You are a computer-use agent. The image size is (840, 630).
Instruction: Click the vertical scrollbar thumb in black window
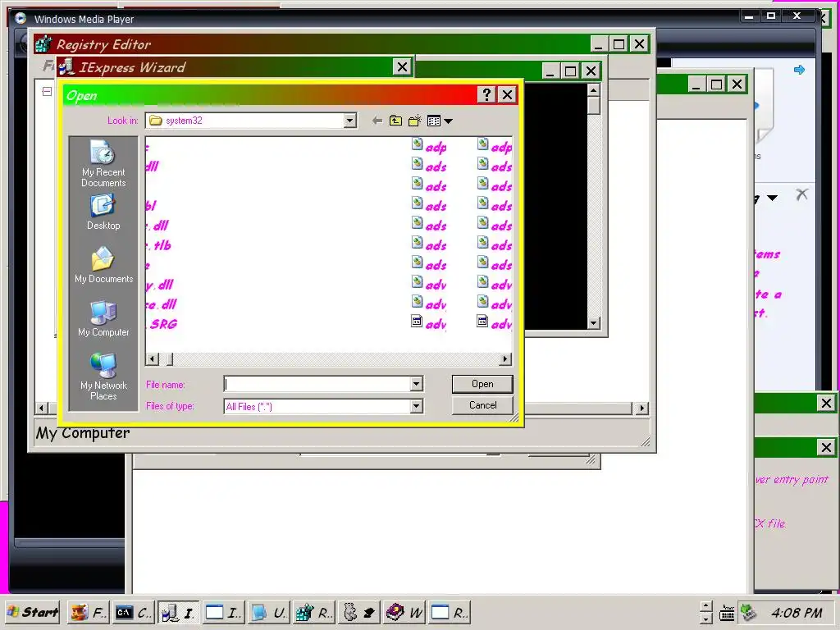[593, 106]
